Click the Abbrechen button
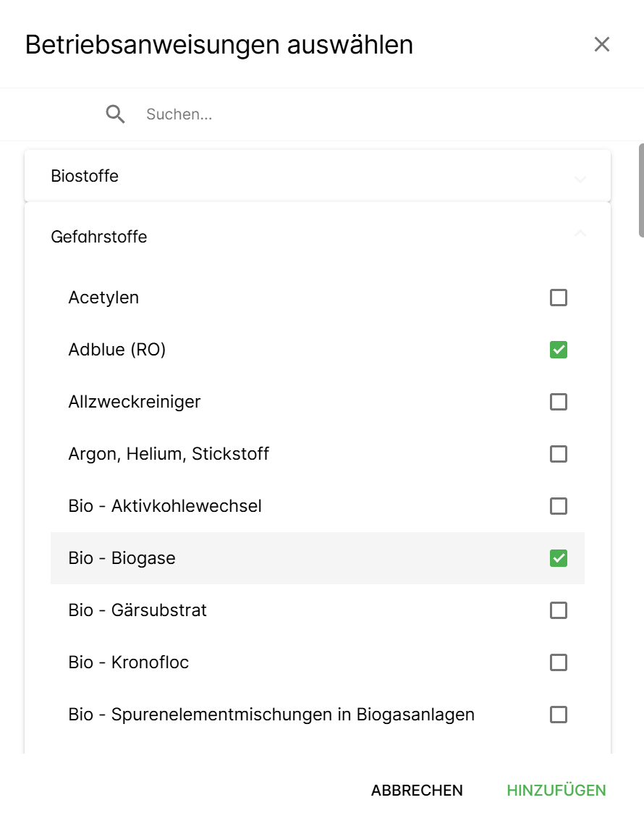The height and width of the screenshot is (821, 644). (417, 791)
